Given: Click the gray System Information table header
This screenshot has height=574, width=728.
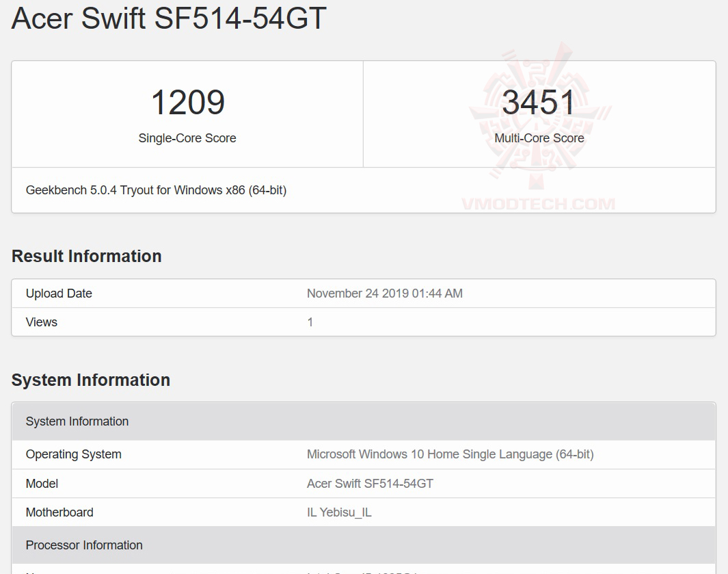Looking at the screenshot, I should pos(77,421).
